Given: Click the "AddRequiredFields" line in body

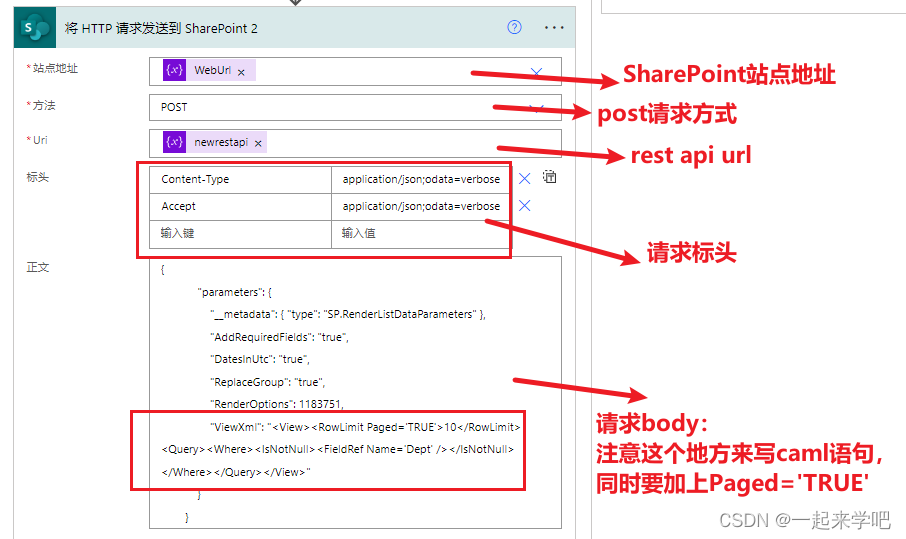Looking at the screenshot, I should click(280, 337).
